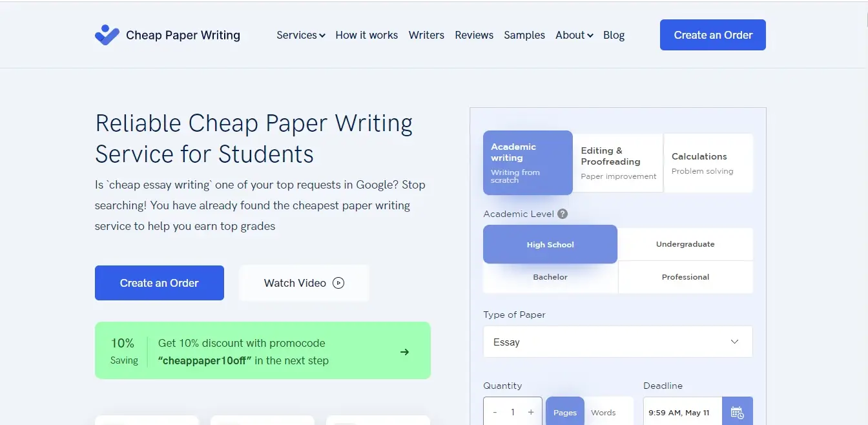
Task: Switch to Editing & Proofreading tab
Action: tap(618, 163)
